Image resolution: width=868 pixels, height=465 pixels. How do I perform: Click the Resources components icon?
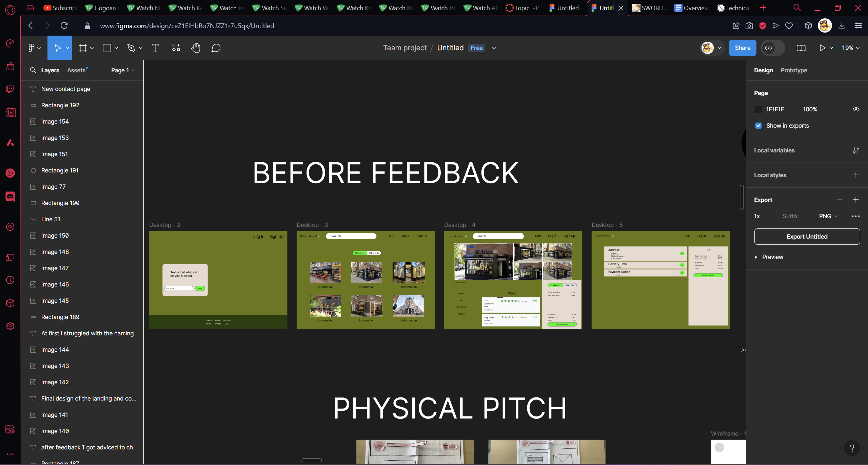click(x=176, y=48)
